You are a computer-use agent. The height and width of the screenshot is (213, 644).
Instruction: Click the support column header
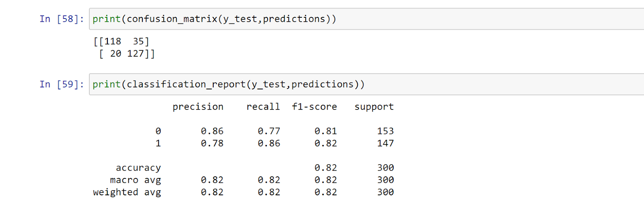[374, 107]
